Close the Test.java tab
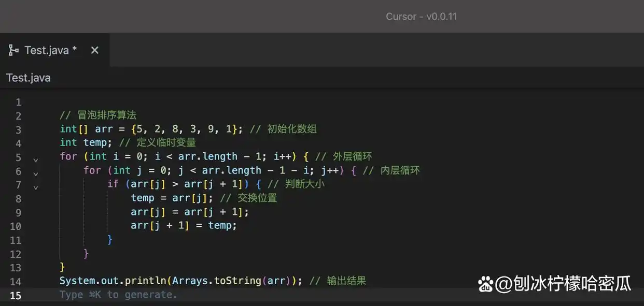Image resolution: width=644 pixels, height=306 pixels. pos(94,50)
